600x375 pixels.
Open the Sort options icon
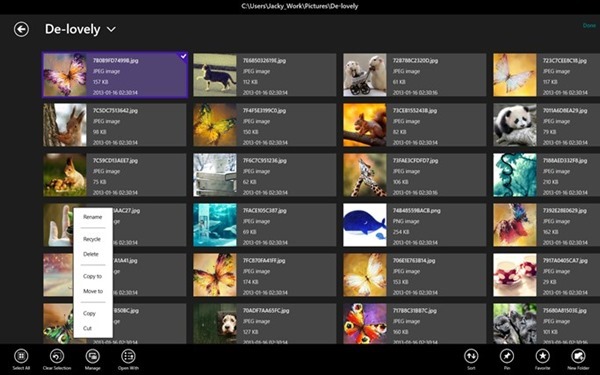pos(471,356)
